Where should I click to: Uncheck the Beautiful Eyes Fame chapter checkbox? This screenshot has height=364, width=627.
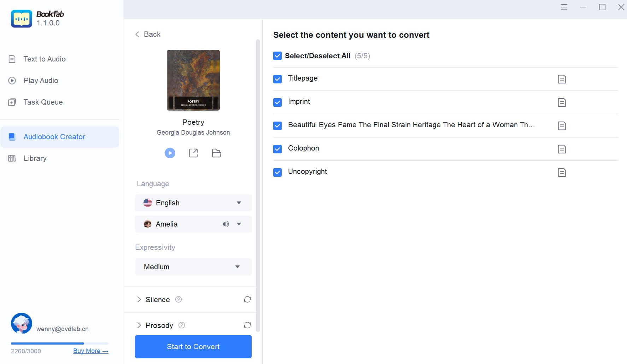pyautogui.click(x=277, y=126)
